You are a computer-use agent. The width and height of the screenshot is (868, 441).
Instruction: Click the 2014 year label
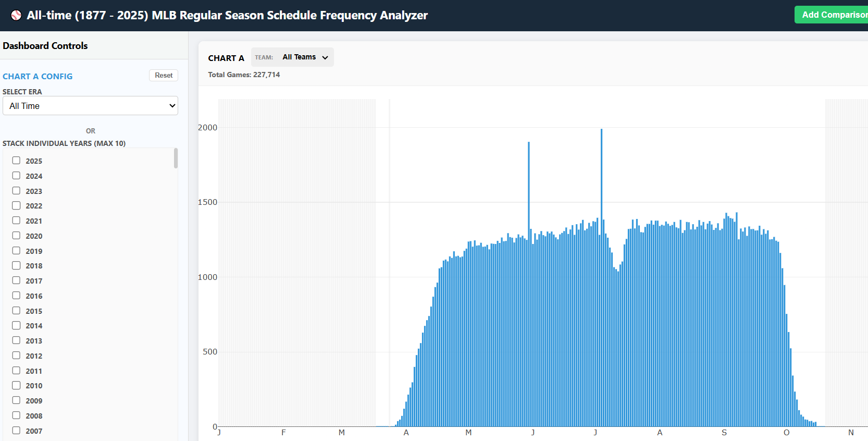34,326
